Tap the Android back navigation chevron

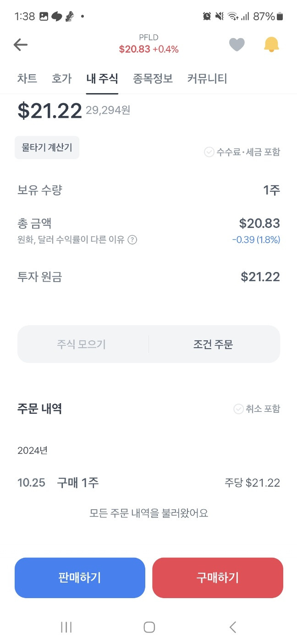(x=232, y=627)
